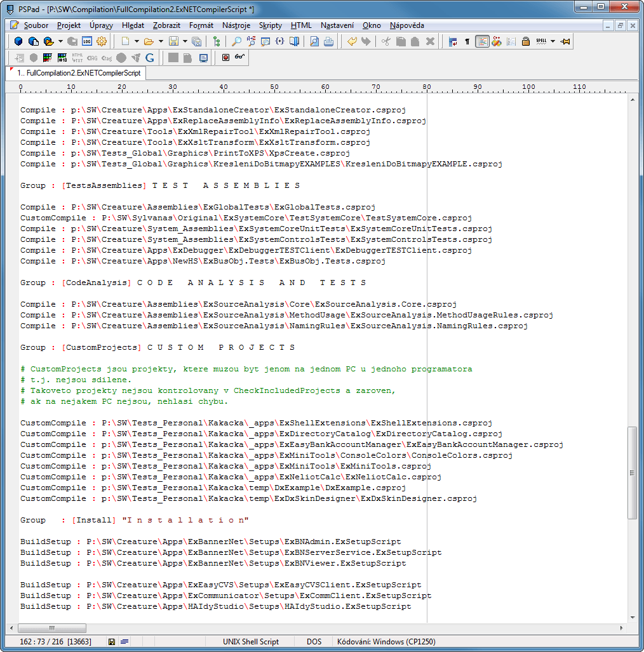Viewport: 644px width, 652px height.
Task: Toggle display of special characters (¶)
Action: [x=467, y=41]
